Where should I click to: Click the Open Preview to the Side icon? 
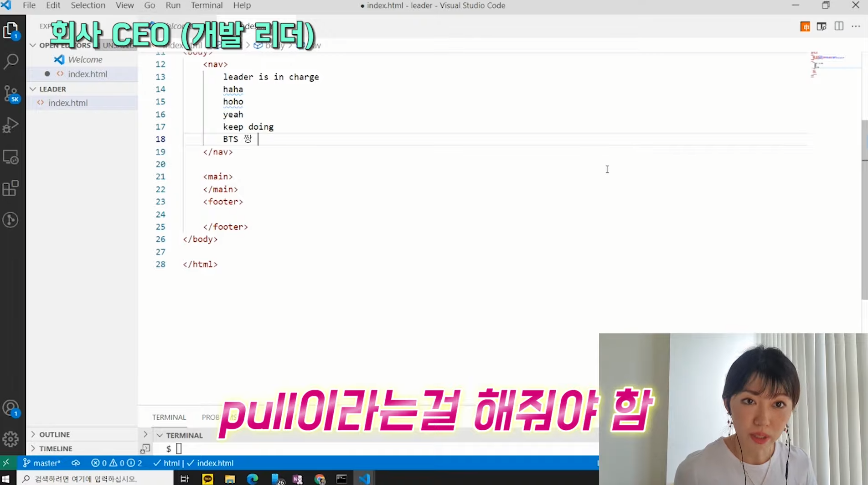pos(821,26)
